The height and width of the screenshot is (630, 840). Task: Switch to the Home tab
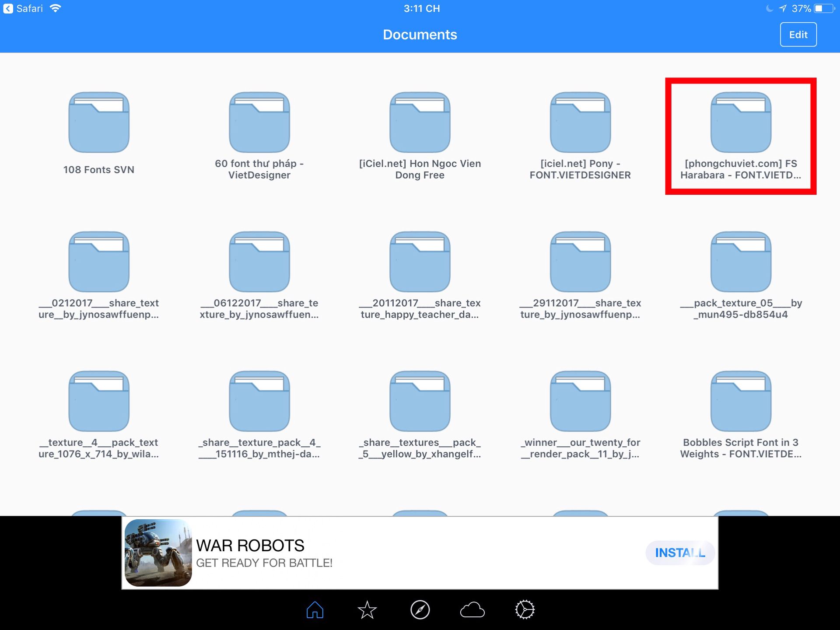[315, 609]
